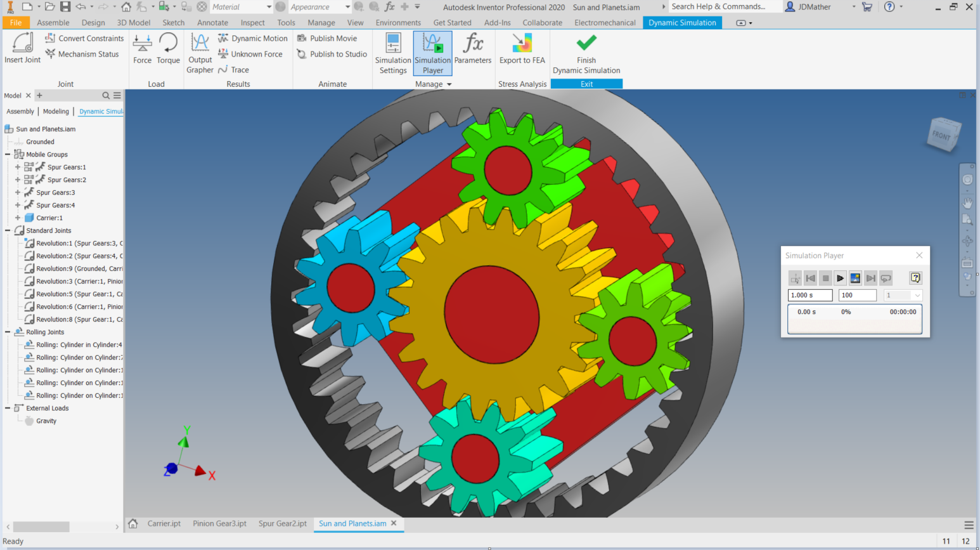Expand the Spur Gears:1 node

(x=18, y=167)
